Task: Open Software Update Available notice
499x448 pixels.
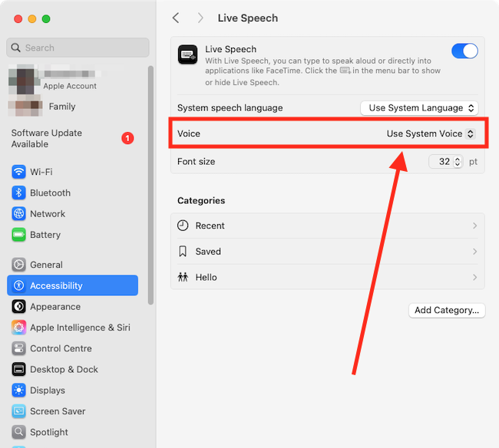Action: [x=73, y=139]
